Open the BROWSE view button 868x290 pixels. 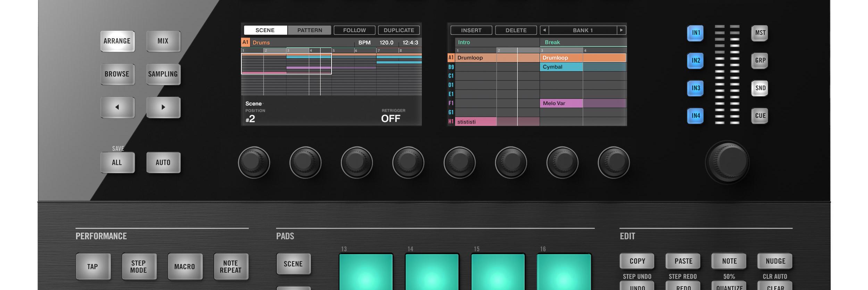point(117,74)
